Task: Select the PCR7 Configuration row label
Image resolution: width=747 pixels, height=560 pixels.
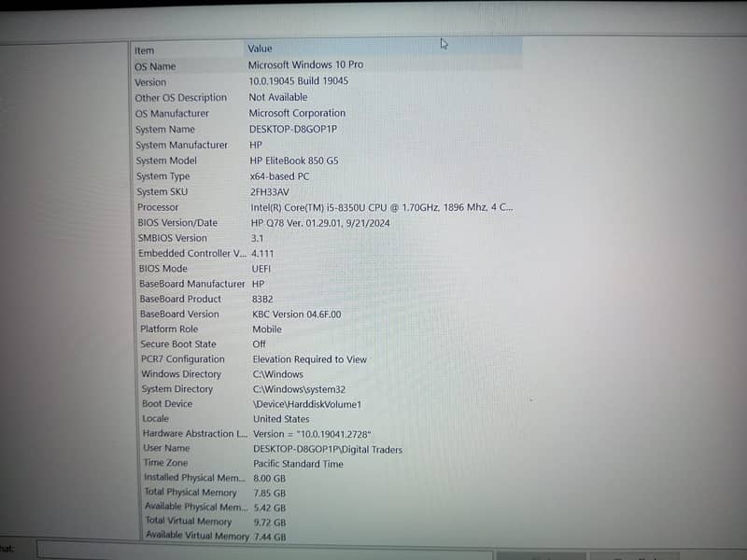Action: pyautogui.click(x=182, y=358)
